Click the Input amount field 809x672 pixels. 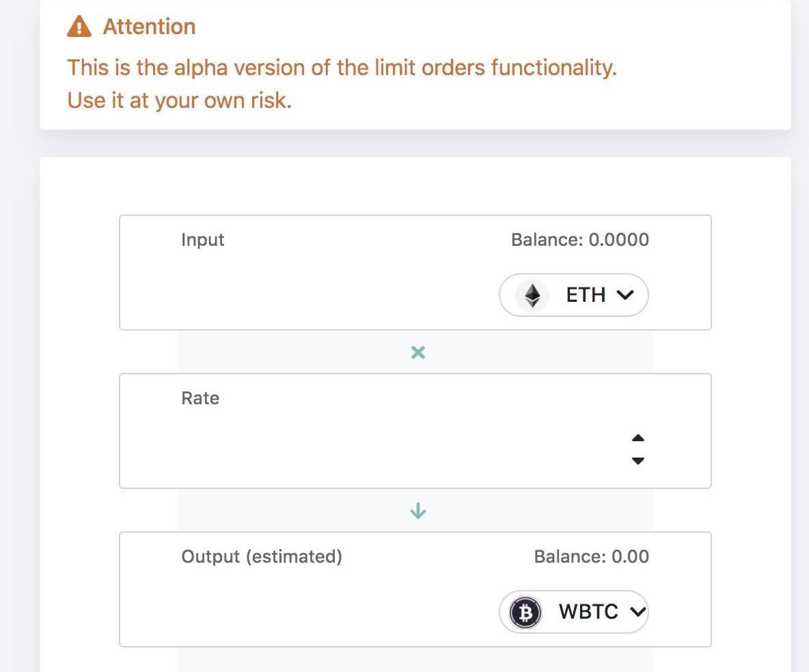(x=328, y=295)
